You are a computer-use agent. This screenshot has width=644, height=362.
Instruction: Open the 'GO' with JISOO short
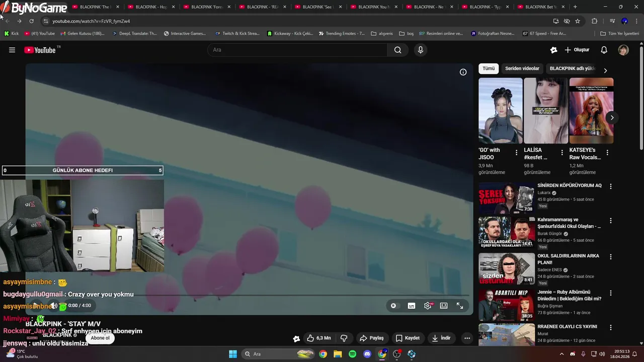tap(501, 111)
